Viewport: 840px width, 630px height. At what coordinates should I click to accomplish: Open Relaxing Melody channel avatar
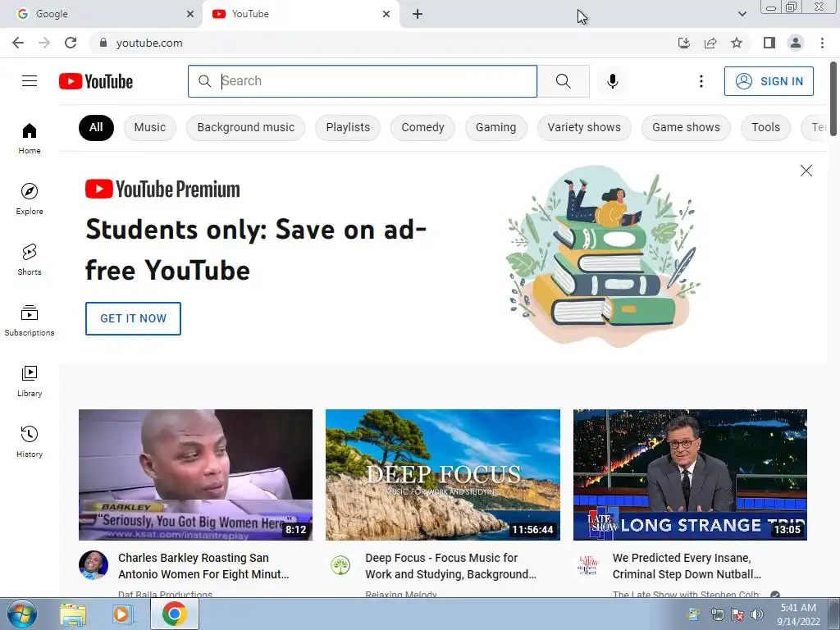coord(340,564)
